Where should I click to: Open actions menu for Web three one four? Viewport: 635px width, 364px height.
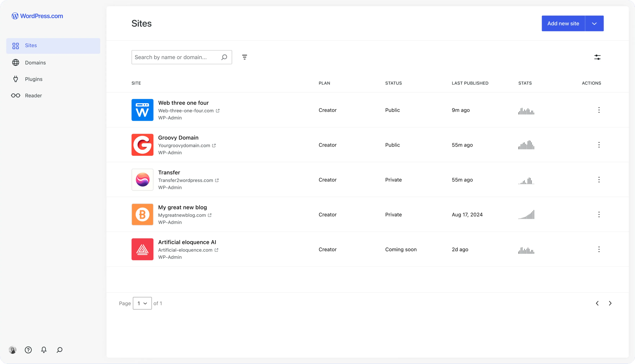pos(599,110)
